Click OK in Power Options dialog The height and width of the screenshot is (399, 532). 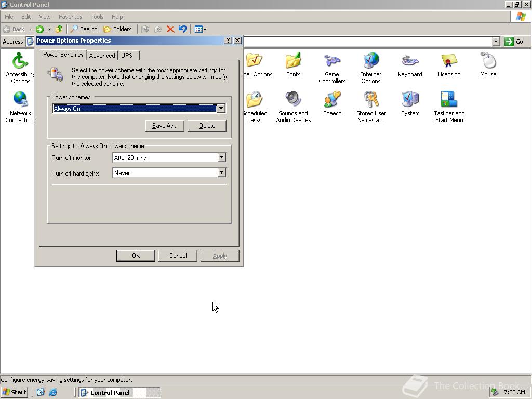[x=136, y=256]
